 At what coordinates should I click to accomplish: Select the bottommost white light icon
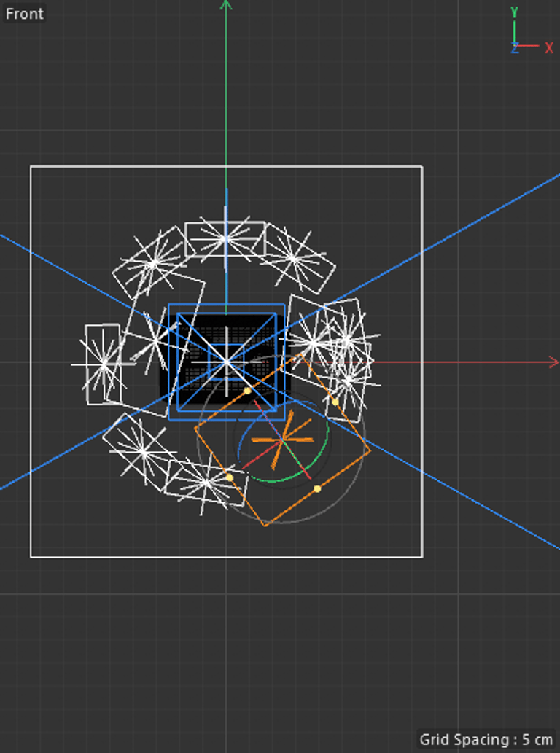coord(206,483)
